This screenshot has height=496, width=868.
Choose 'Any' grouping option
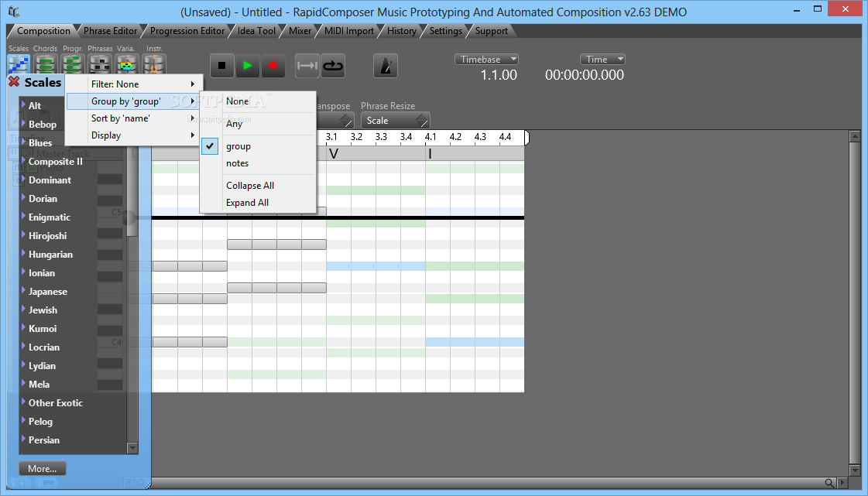(x=258, y=123)
